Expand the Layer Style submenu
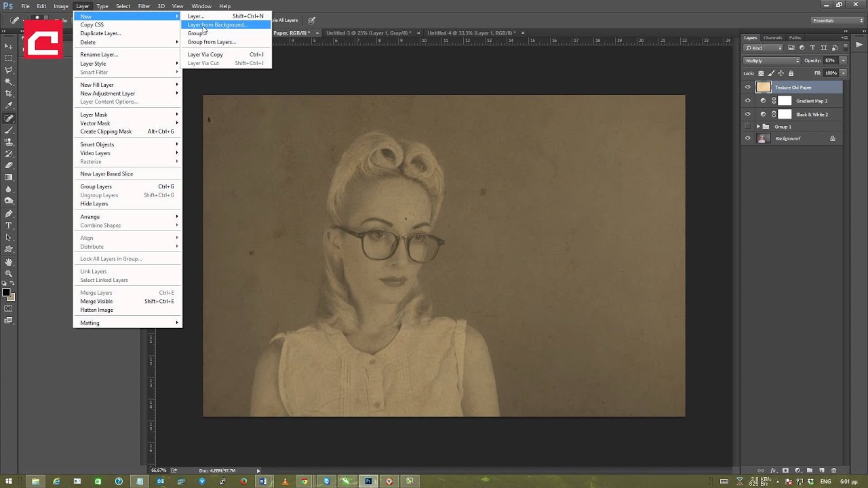The image size is (868, 488). coord(127,64)
